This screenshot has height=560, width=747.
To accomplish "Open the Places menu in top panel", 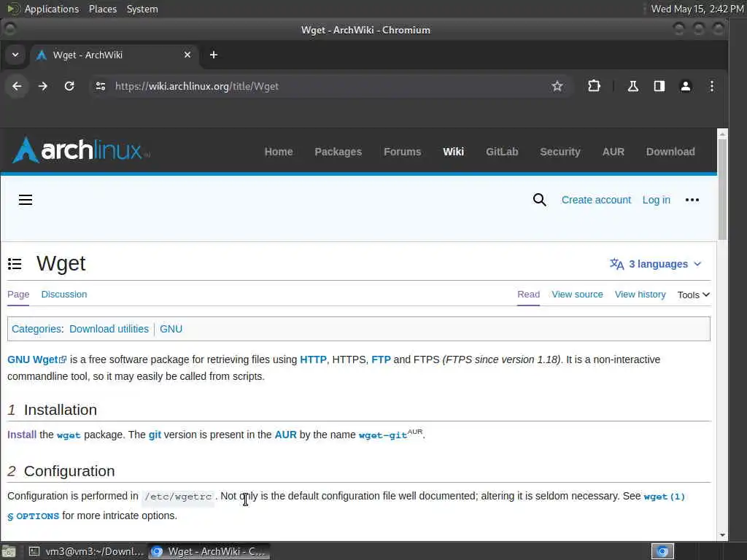I will (x=102, y=9).
